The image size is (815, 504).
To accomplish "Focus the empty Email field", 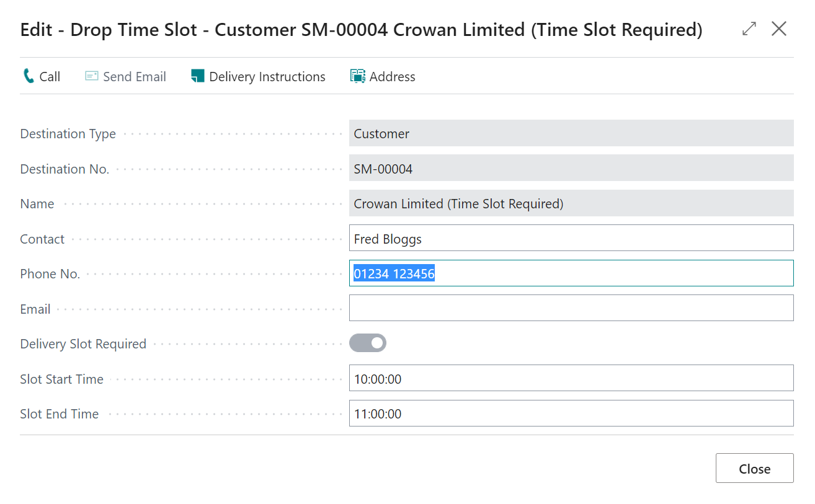I will tap(571, 308).
